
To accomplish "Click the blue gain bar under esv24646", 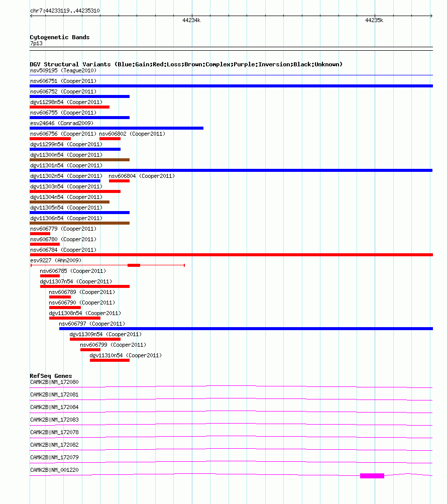I will pyautogui.click(x=117, y=128).
